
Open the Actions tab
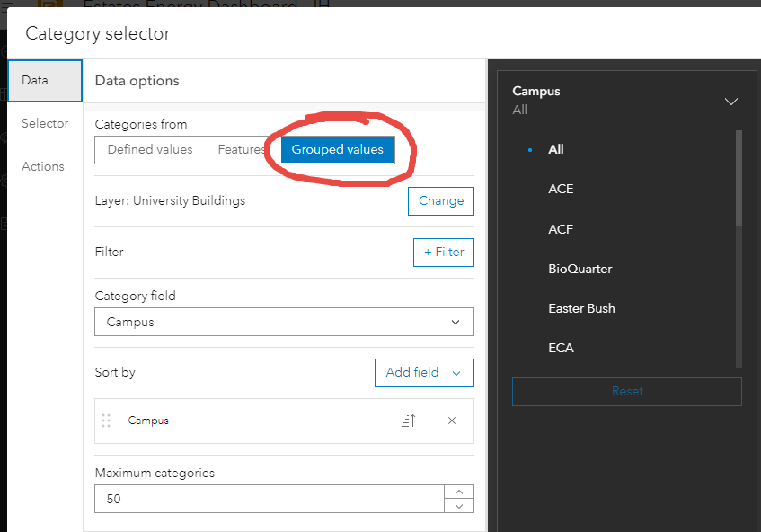pos(42,166)
